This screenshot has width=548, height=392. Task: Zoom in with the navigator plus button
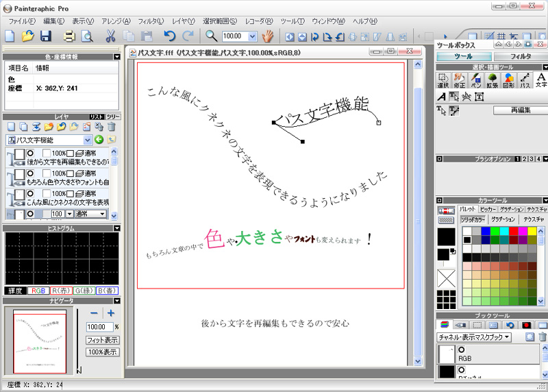tap(111, 313)
